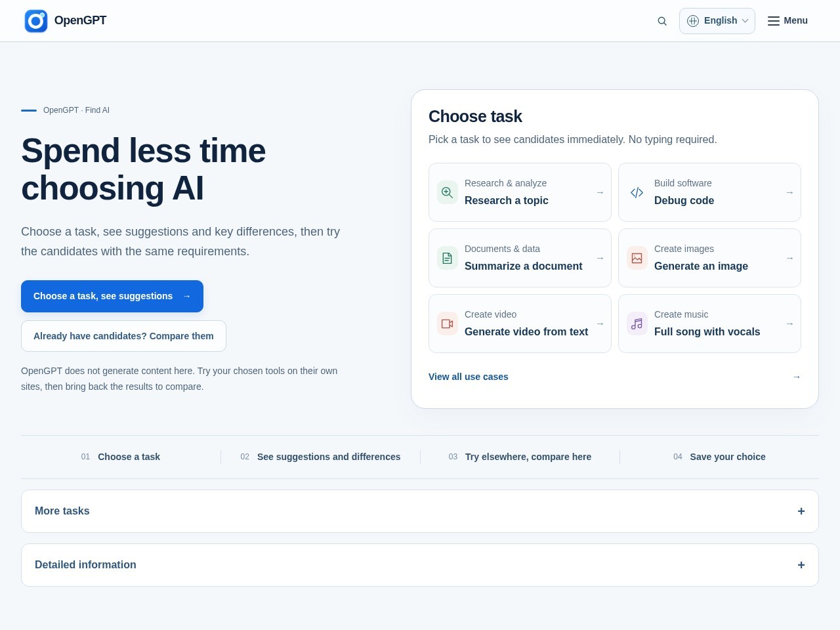This screenshot has width=840, height=630.
Task: Click the Summarize a document file icon
Action: 448,258
